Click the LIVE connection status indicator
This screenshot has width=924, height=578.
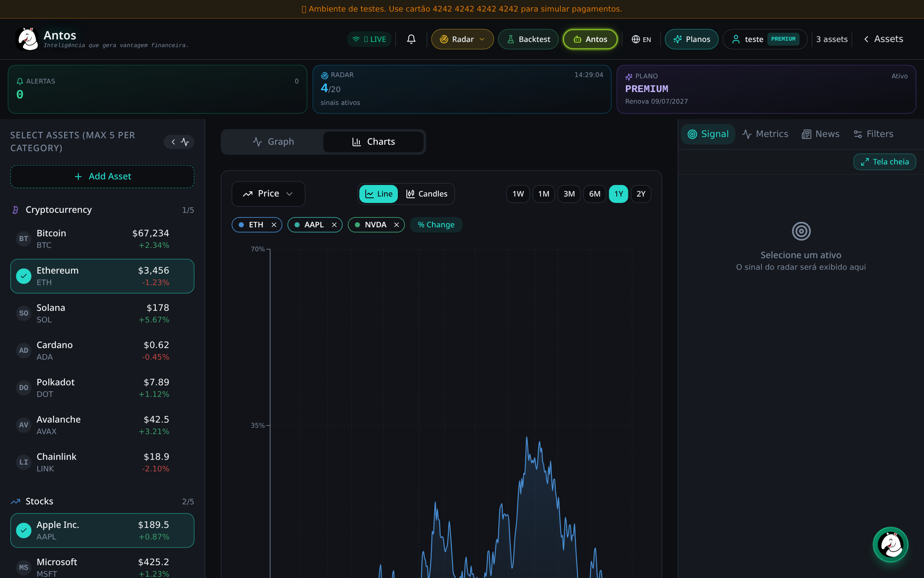pyautogui.click(x=369, y=39)
